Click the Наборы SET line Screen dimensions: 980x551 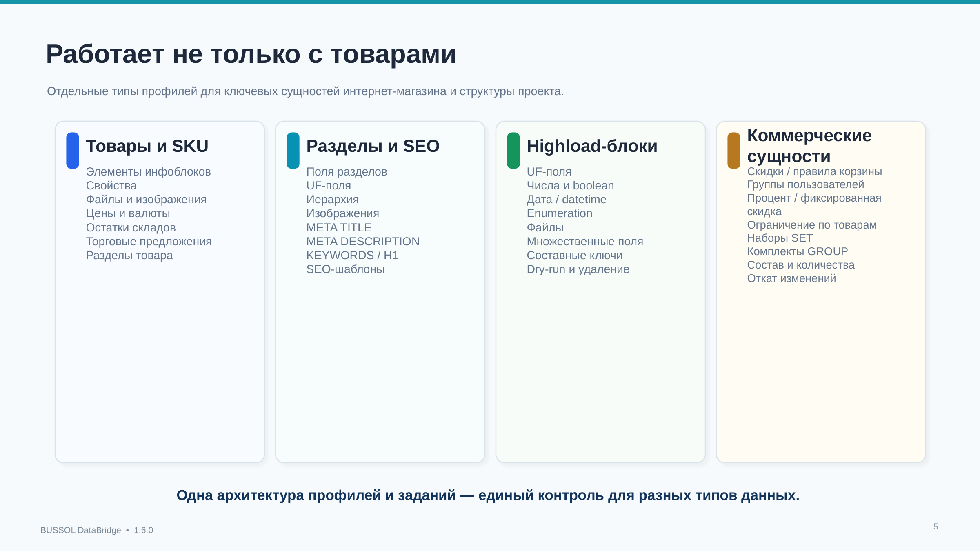780,238
